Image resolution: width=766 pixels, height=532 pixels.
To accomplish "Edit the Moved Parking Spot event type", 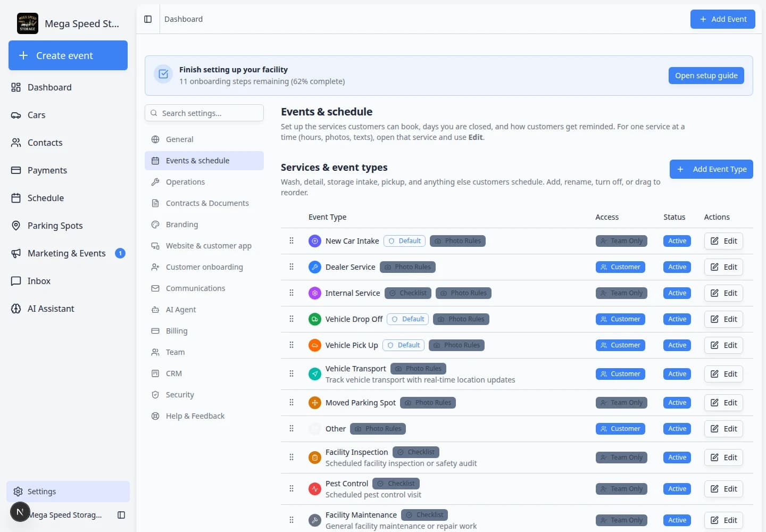I will click(x=723, y=403).
